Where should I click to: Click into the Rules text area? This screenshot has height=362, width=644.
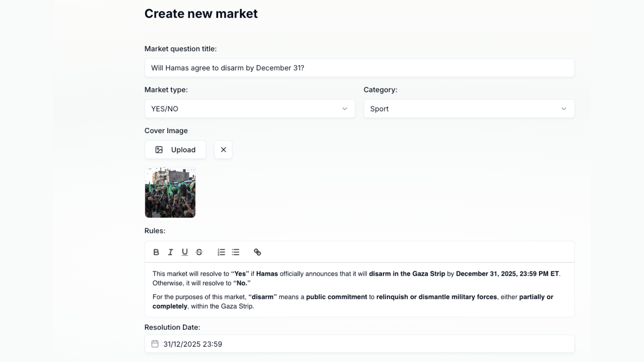(359, 290)
